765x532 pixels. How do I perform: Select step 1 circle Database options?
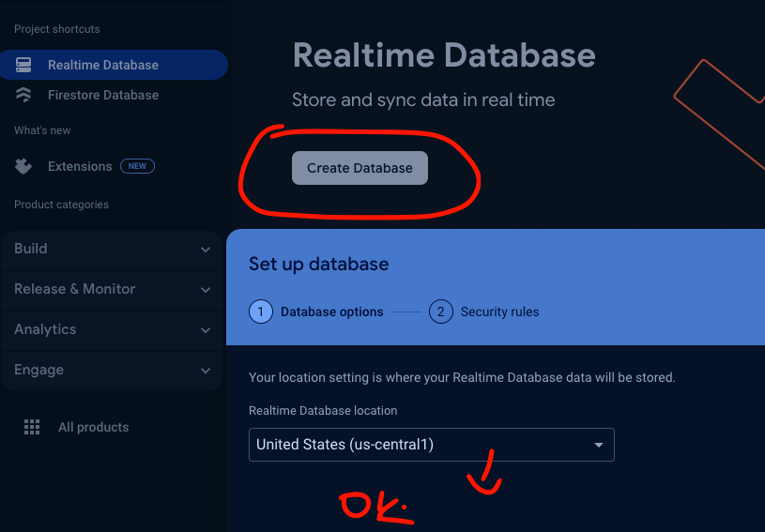[261, 312]
